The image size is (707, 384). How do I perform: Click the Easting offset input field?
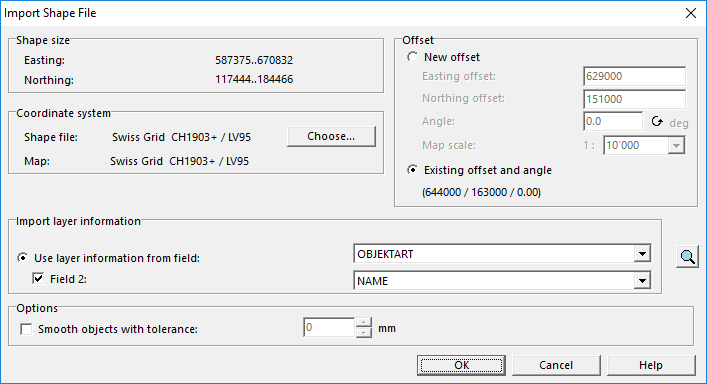point(634,76)
